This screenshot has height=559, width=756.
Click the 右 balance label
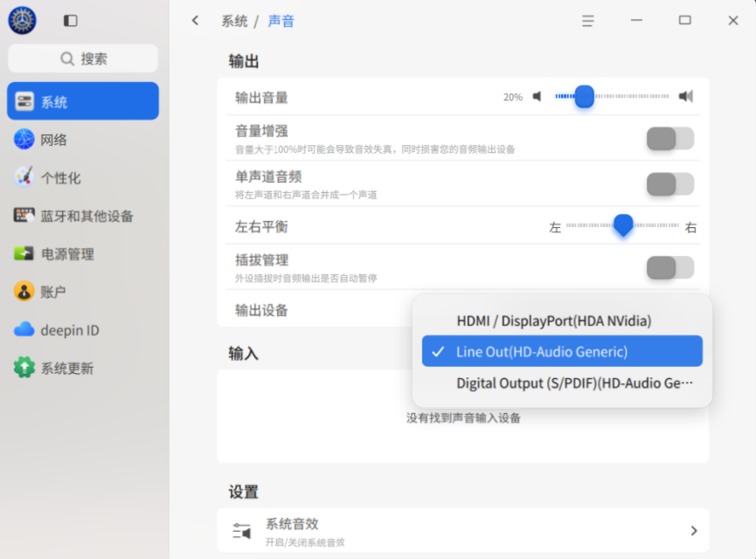pyautogui.click(x=690, y=227)
